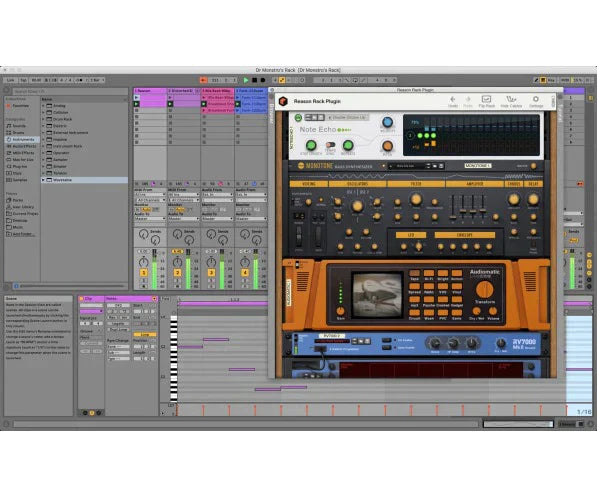Click the RV7000 Dry/Wet knob

pos(501,343)
